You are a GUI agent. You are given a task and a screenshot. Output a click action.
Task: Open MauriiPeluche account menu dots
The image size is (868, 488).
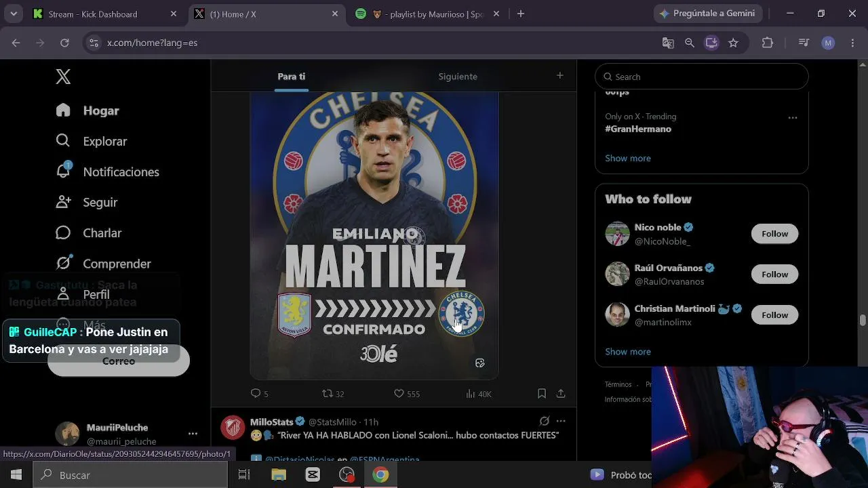click(193, 434)
